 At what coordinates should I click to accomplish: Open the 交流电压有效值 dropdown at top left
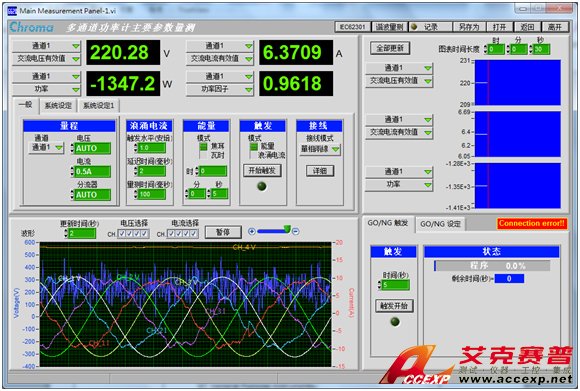47,58
